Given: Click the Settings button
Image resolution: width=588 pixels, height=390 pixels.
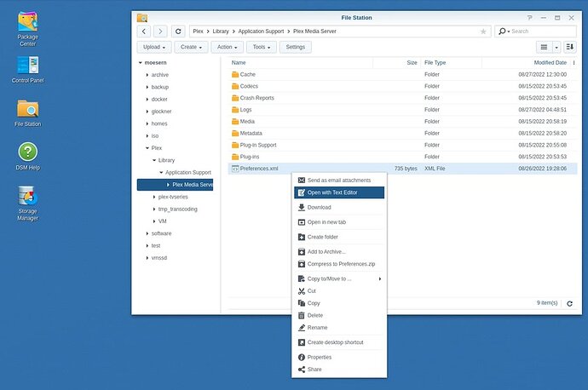Looking at the screenshot, I should tap(296, 47).
